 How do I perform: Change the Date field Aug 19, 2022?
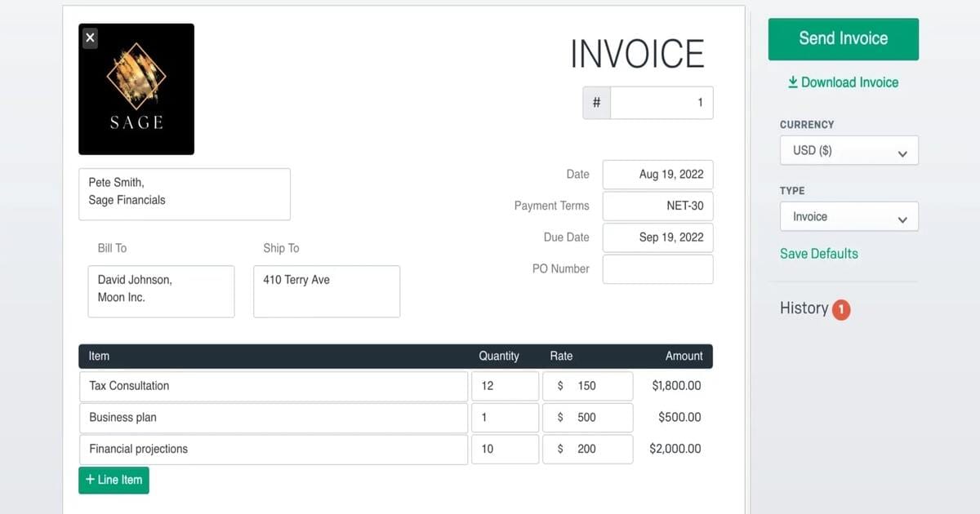[658, 175]
